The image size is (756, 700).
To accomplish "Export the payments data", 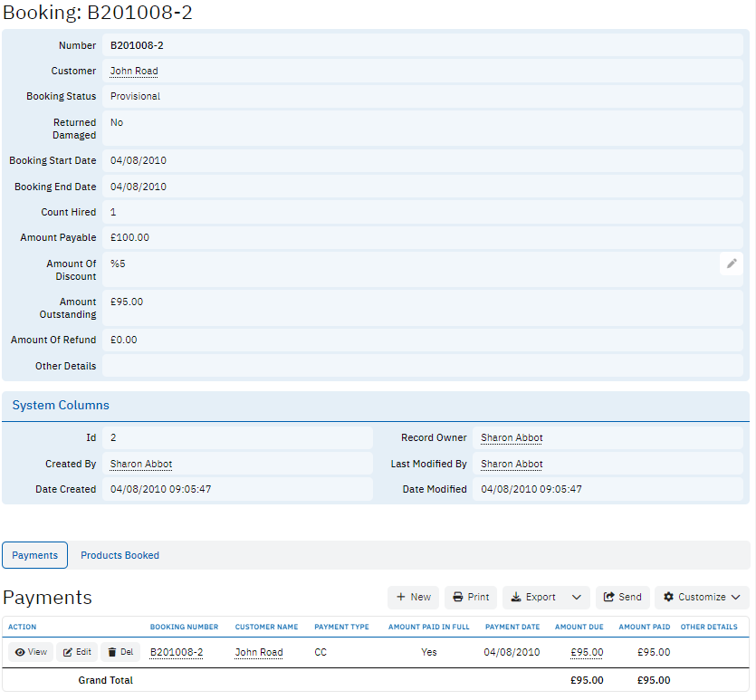I will click(533, 598).
